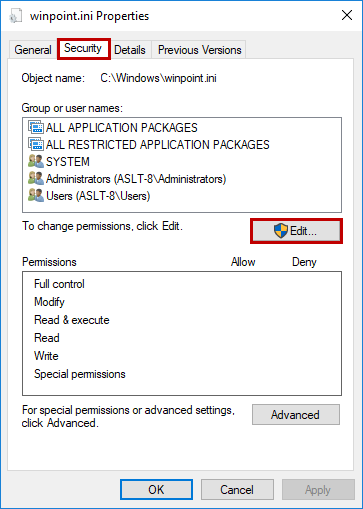Screen dimensions: 363x509
Task: Open the Advanced permissions settings
Action: pos(296,415)
